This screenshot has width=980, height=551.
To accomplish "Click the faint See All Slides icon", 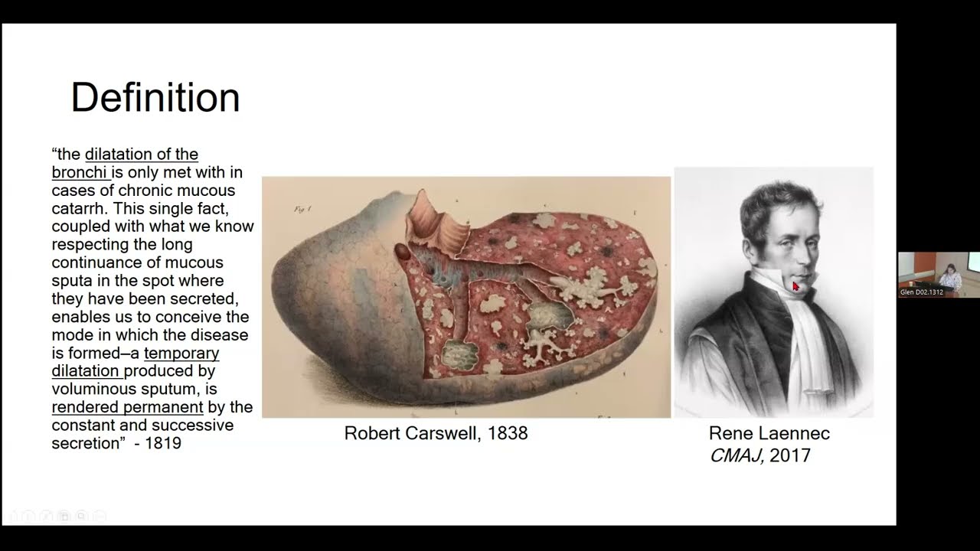I will click(64, 516).
